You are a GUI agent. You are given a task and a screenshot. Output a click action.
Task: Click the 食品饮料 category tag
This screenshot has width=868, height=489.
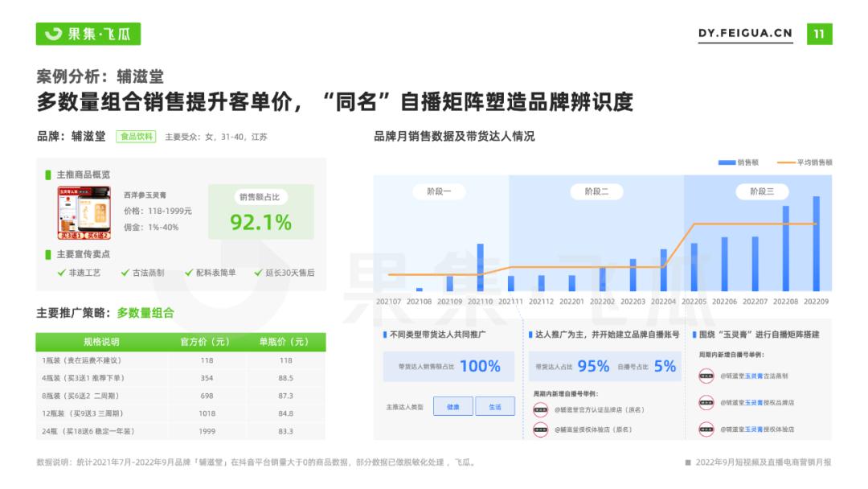coord(136,137)
